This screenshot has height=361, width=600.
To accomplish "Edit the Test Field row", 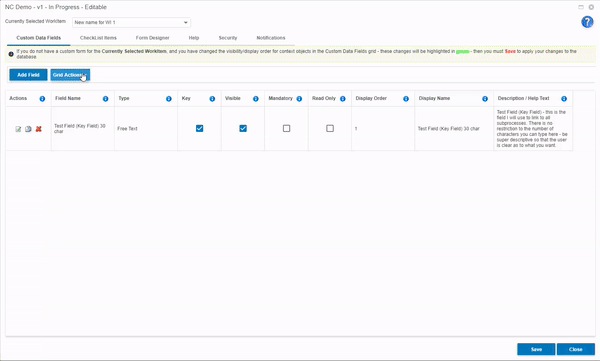I will pyautogui.click(x=18, y=129).
